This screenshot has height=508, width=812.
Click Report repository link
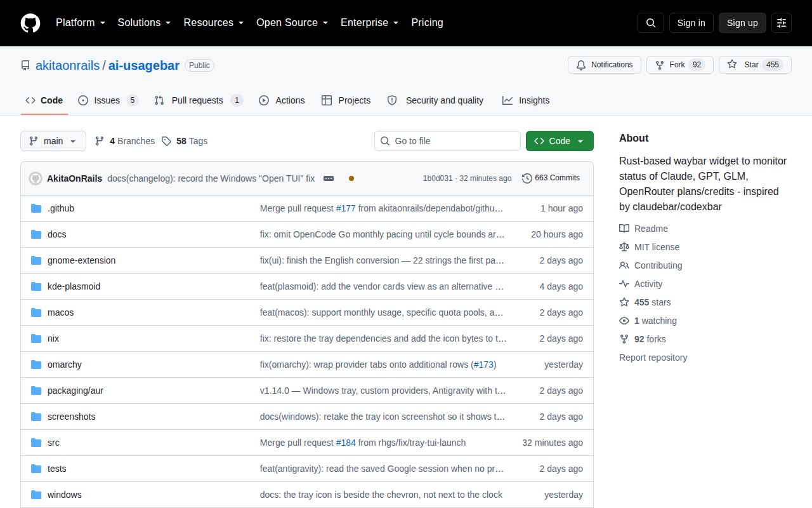pos(653,358)
